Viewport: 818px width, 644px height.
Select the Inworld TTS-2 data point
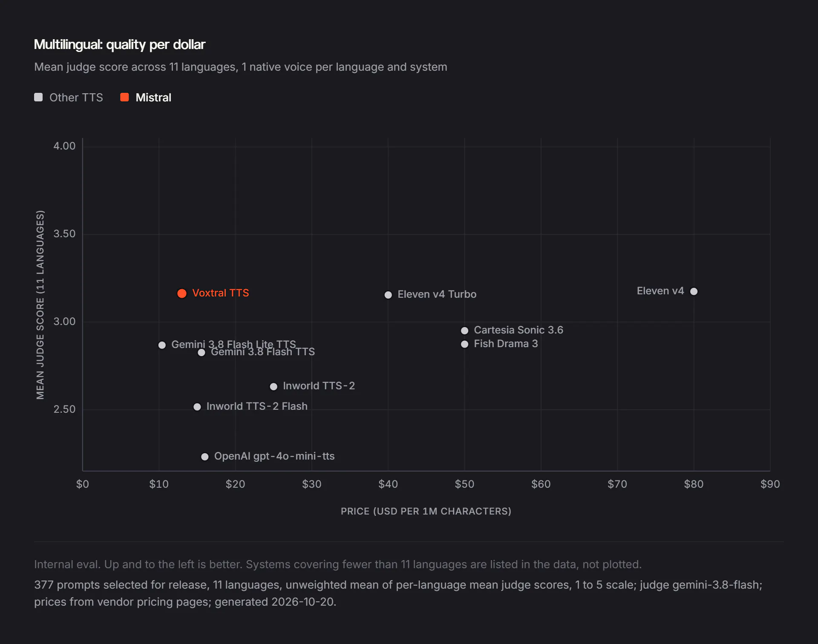pos(274,386)
